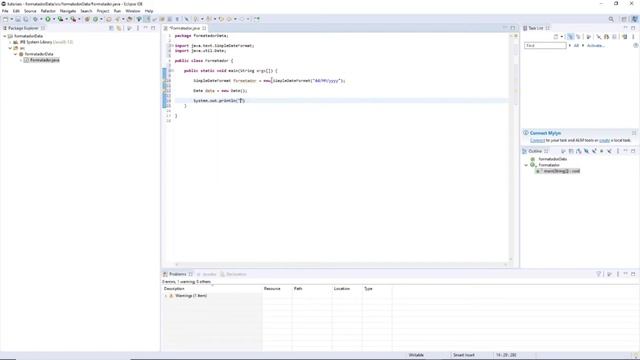640x360 pixels.
Task: Click the Coverage launch toolbar icon
Action: tap(60, 19)
